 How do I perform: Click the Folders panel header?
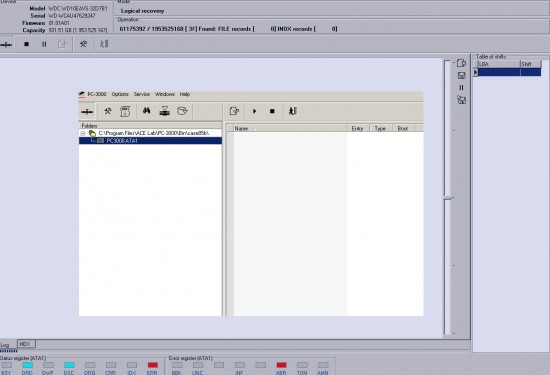[150, 126]
